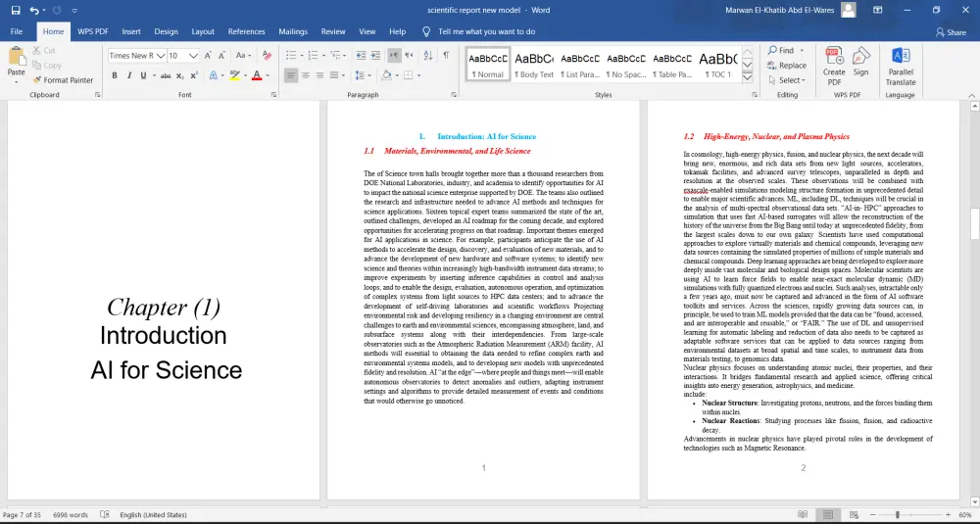Image resolution: width=980 pixels, height=524 pixels.
Task: Align text left
Action: [291, 75]
